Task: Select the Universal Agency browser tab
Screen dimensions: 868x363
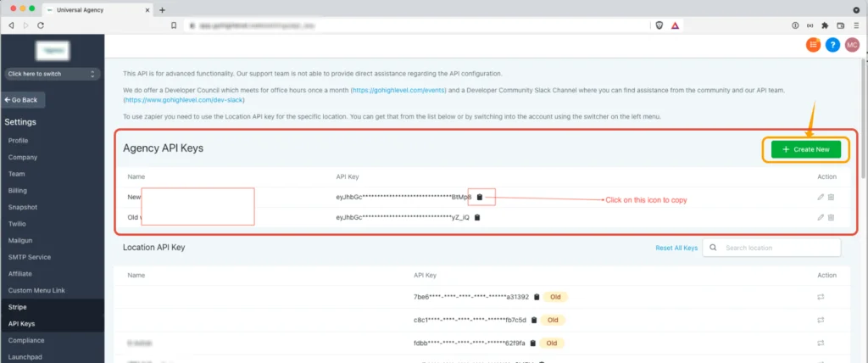Action: coord(98,10)
